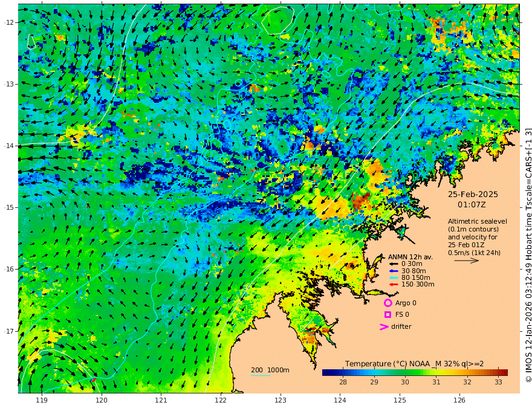The width and height of the screenshot is (532, 411).
Task: Click the 80-150m depth label
Action: point(416,277)
